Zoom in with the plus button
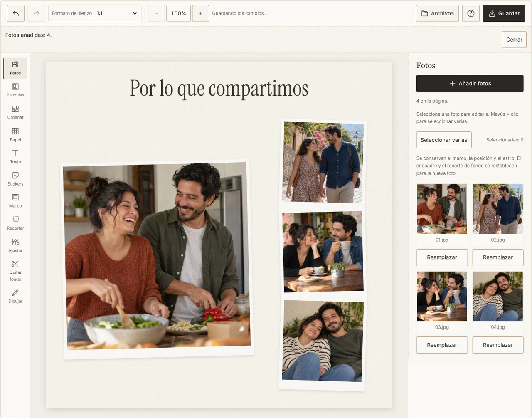 [200, 13]
